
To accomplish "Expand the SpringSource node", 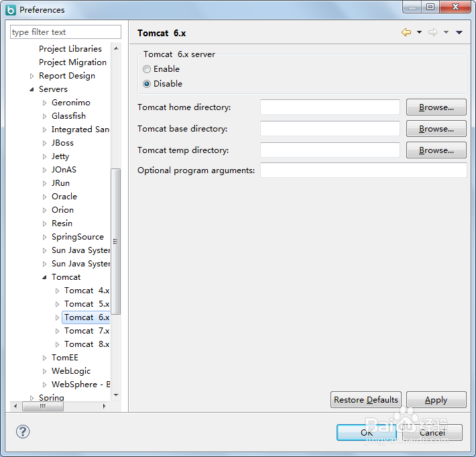I will click(45, 237).
